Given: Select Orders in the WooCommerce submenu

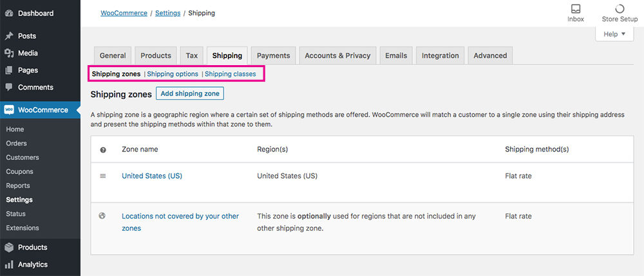Looking at the screenshot, I should (15, 143).
